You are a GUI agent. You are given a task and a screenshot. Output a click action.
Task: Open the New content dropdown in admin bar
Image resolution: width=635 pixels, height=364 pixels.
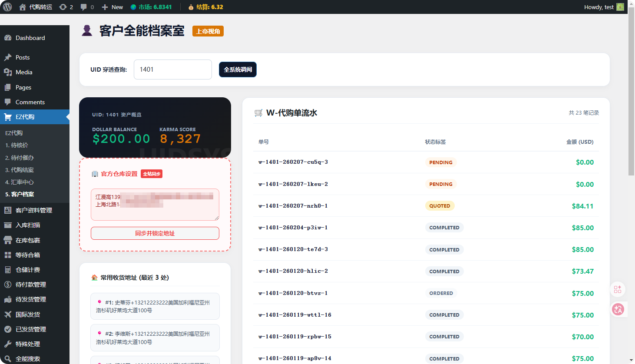pyautogui.click(x=112, y=7)
